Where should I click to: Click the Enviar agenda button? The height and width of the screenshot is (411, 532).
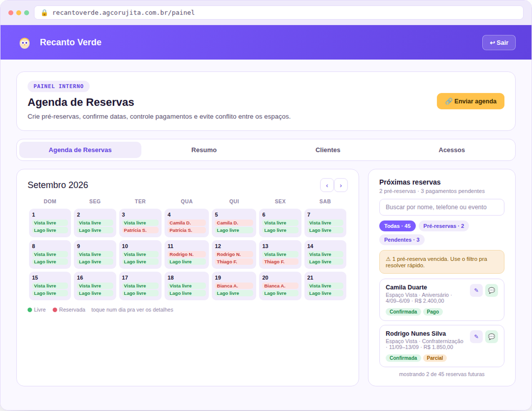[x=470, y=101]
